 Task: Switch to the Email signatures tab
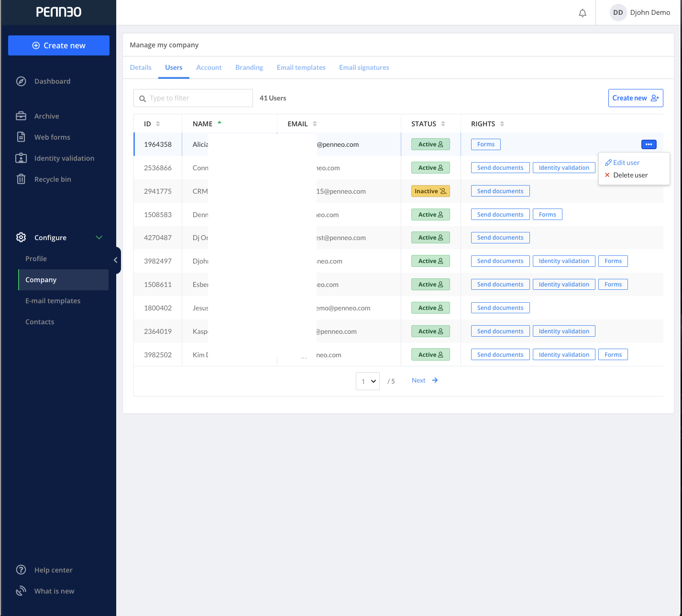point(364,67)
